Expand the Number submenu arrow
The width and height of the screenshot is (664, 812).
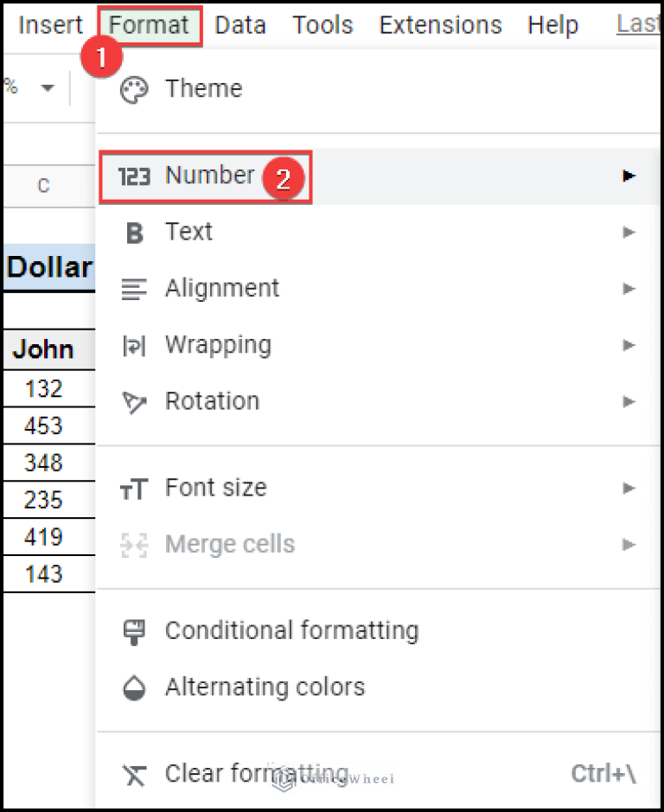[629, 175]
